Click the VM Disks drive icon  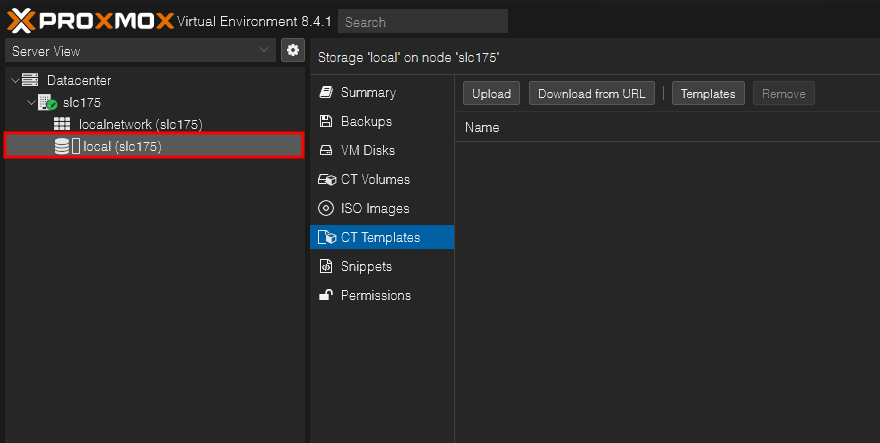tap(326, 150)
